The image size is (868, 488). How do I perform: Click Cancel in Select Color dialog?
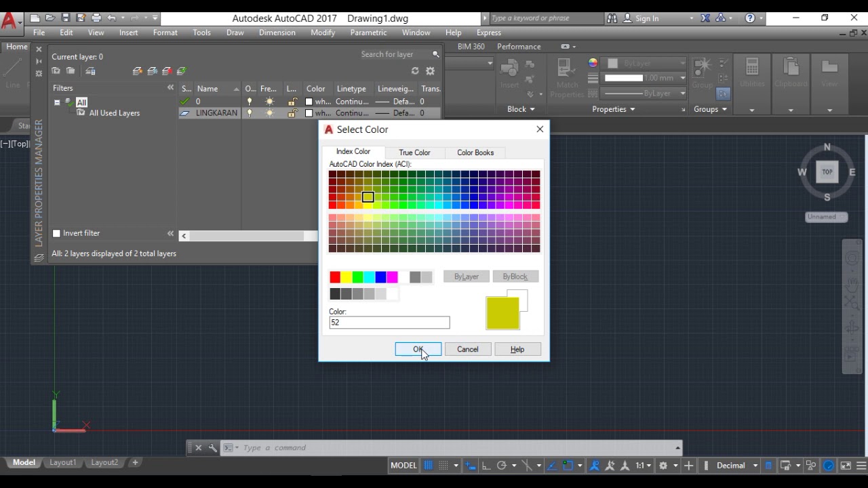[x=467, y=349]
